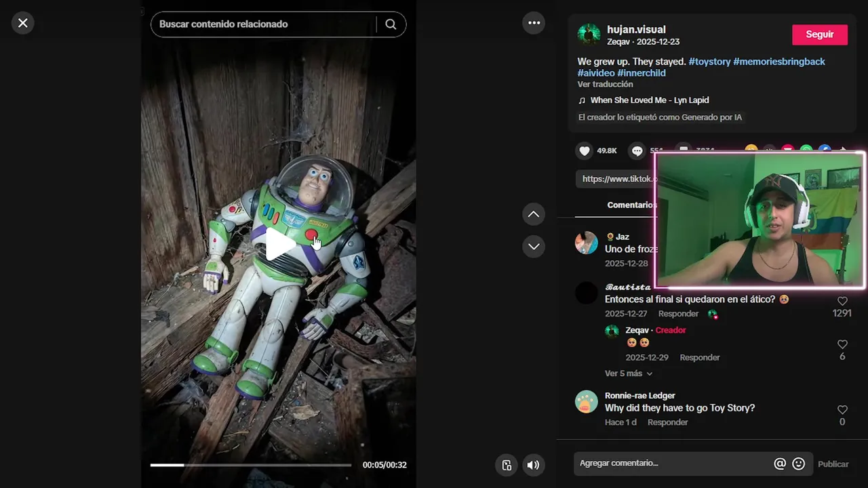868x488 pixels.
Task: Click the video progress bar
Action: click(251, 465)
